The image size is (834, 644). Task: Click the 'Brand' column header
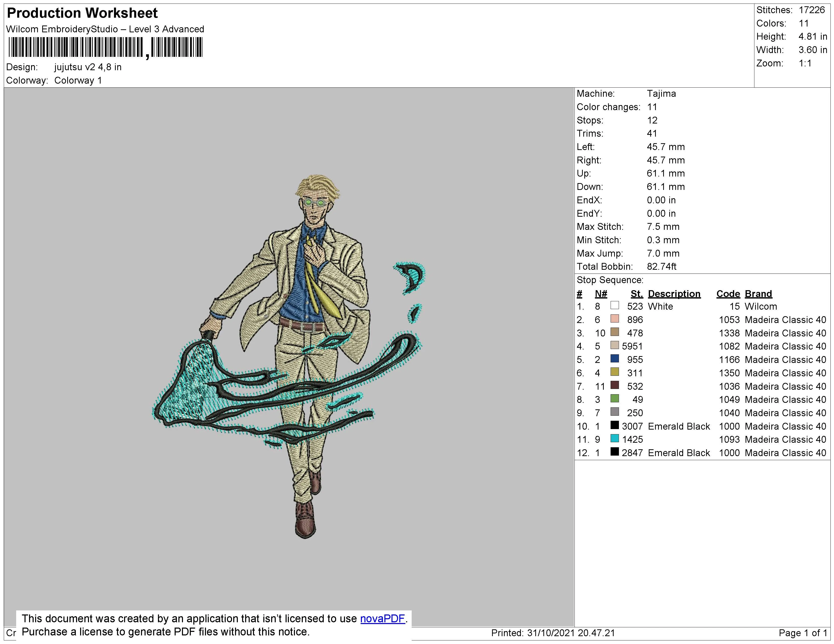click(x=758, y=294)
